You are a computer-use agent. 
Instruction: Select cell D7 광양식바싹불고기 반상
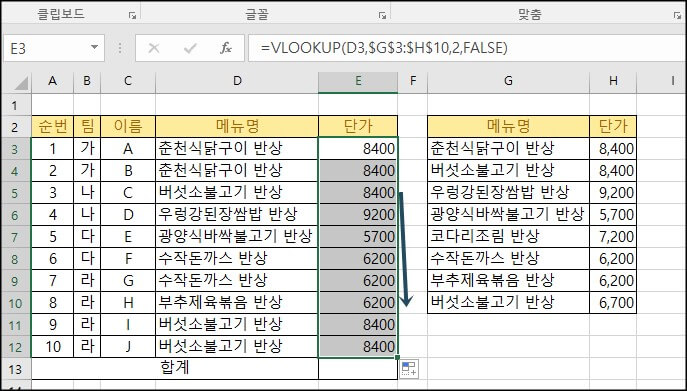[x=237, y=237]
